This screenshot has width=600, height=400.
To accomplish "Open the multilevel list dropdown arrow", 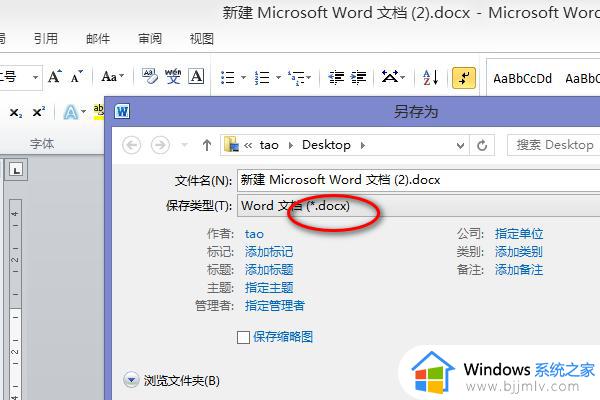I will (309, 78).
